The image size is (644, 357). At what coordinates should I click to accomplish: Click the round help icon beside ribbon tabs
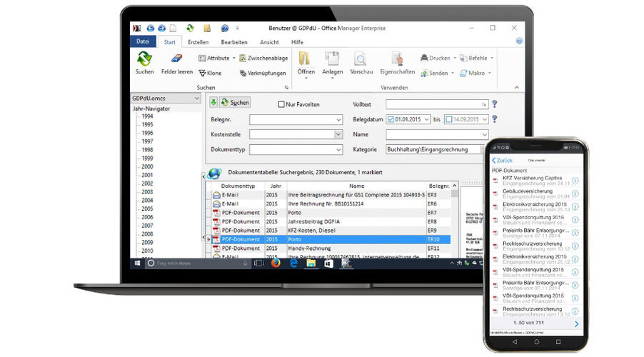pyautogui.click(x=519, y=41)
